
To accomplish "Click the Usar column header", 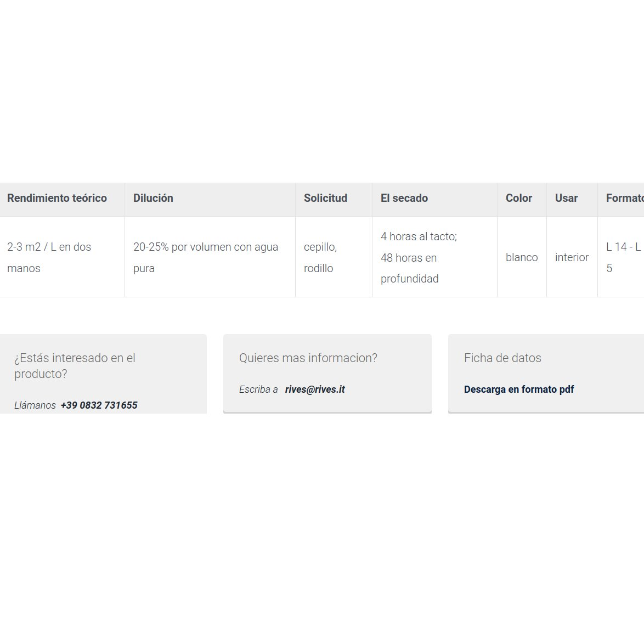I will tap(572, 199).
